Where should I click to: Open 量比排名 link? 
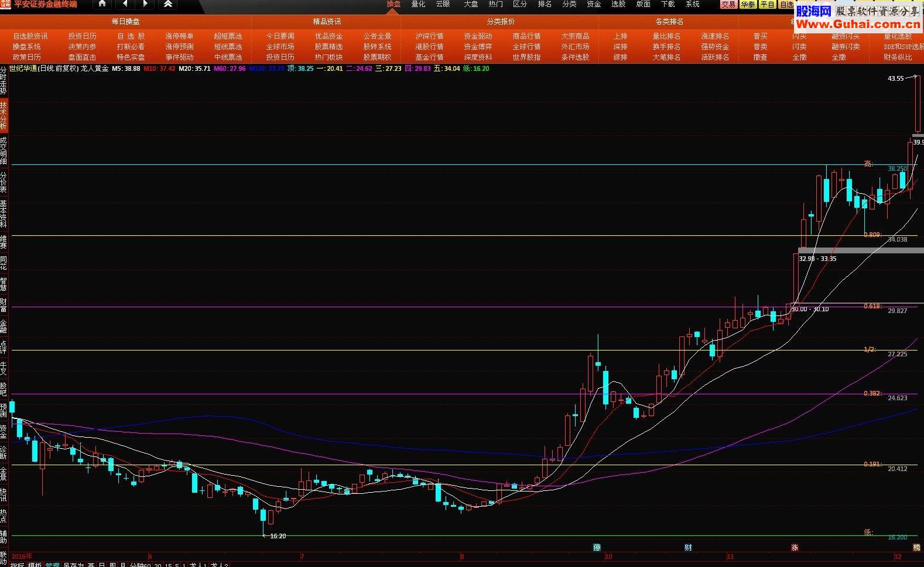(666, 36)
